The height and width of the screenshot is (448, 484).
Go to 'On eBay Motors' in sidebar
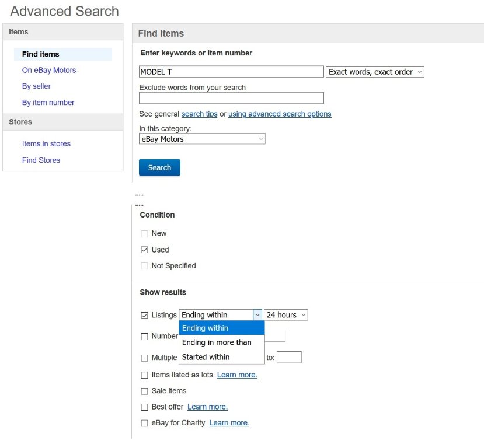(49, 70)
